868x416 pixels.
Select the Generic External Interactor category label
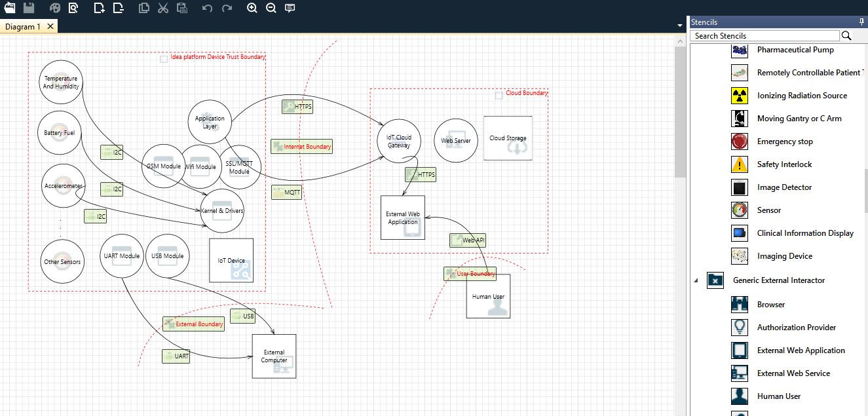pos(779,280)
